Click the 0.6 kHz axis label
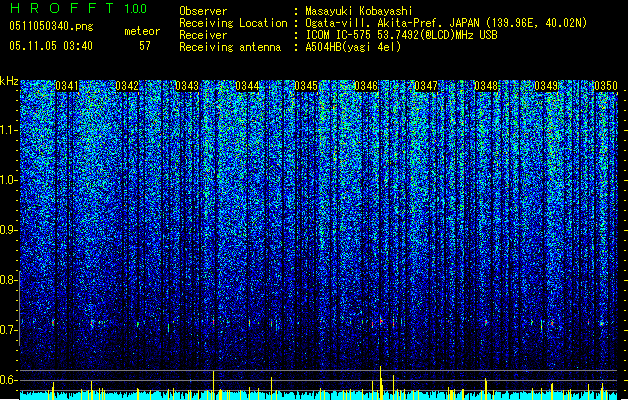 (x=8, y=380)
